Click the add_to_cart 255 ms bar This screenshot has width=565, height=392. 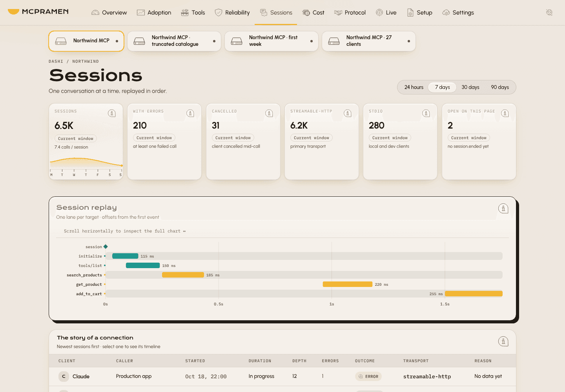[x=474, y=294]
